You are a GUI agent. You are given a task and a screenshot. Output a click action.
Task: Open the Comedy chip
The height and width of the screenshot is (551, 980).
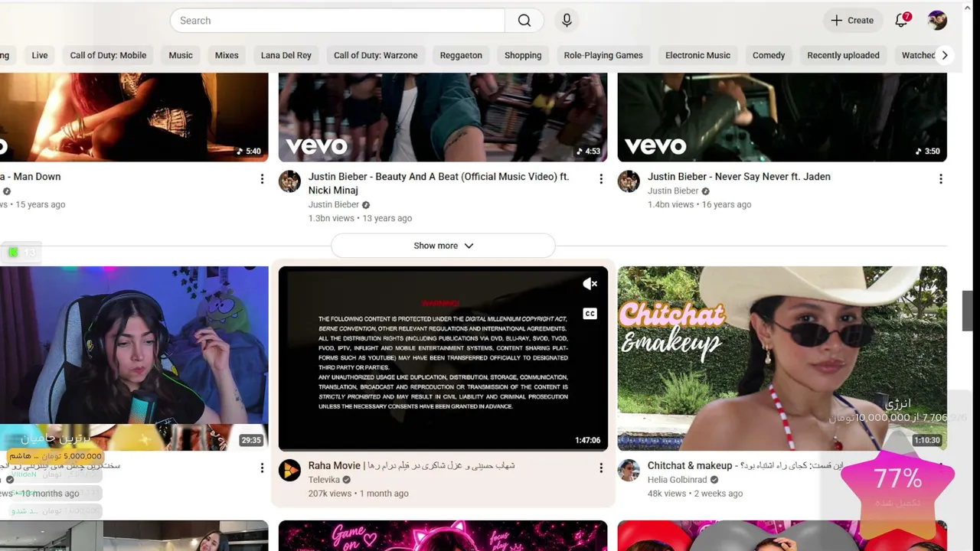pos(769,55)
